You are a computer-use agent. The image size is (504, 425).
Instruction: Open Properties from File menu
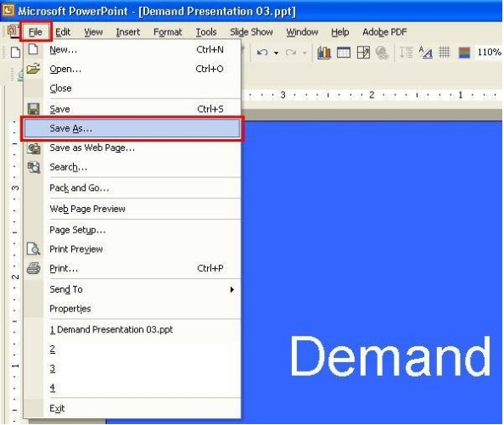[132, 309]
